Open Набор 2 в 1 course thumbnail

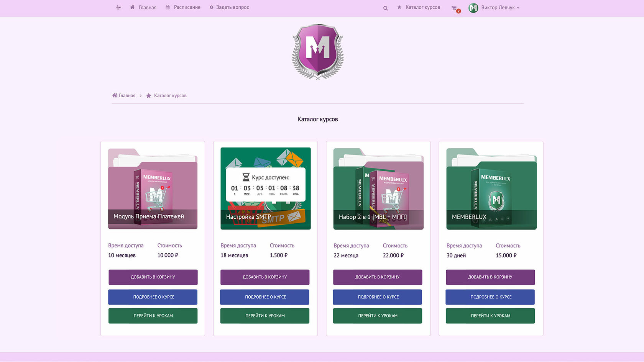(378, 189)
